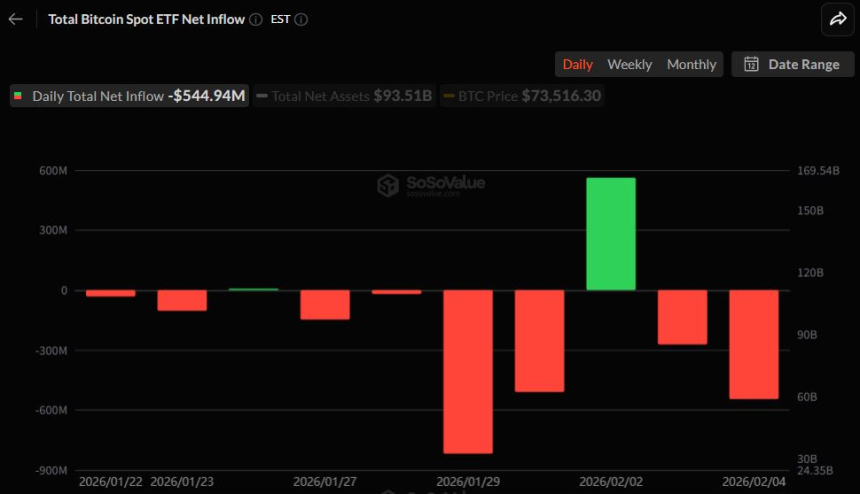Click the largest red bar at 2026/01/29
This screenshot has height=494, width=860.
pos(468,371)
